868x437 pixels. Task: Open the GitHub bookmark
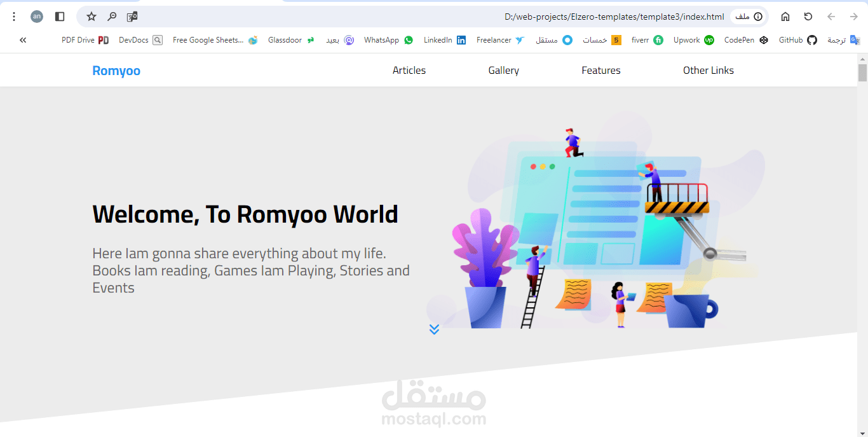coord(798,40)
